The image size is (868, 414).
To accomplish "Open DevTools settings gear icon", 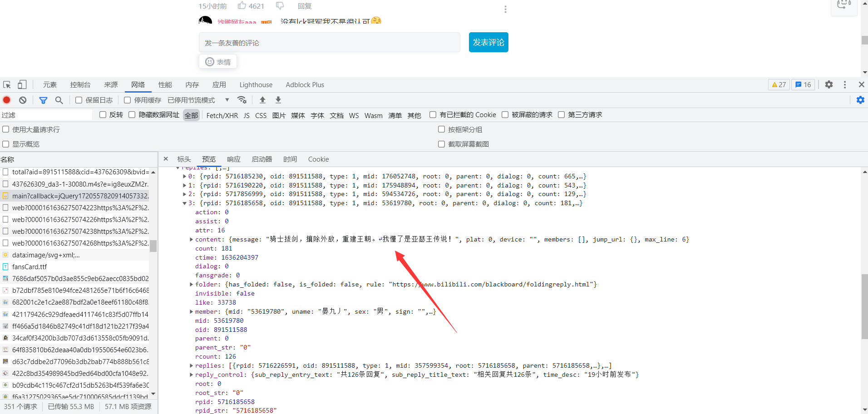I will [x=829, y=84].
